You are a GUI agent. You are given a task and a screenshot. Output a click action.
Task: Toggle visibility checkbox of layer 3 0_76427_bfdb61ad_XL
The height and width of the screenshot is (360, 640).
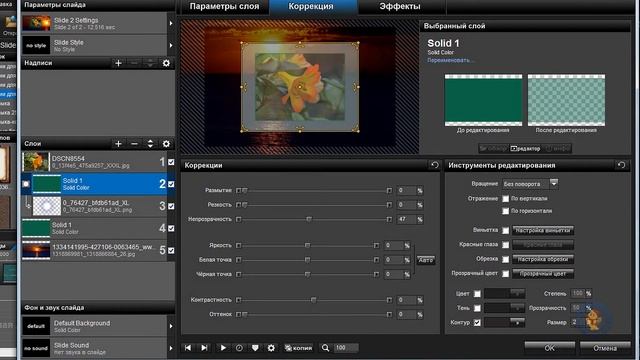click(171, 206)
